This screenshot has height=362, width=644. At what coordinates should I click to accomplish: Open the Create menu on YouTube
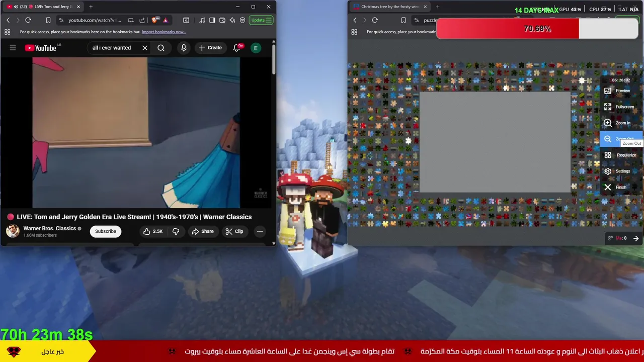pyautogui.click(x=210, y=48)
